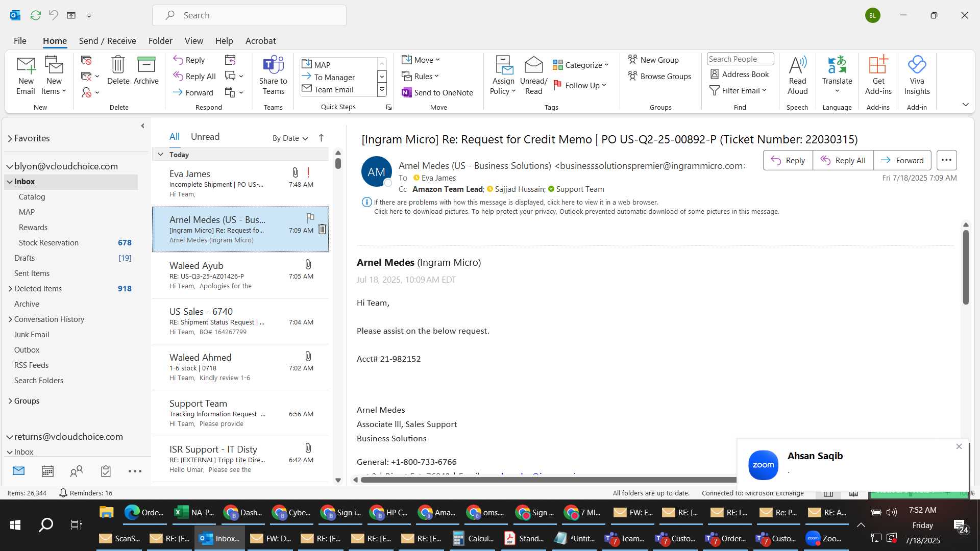Click Forward in the ribbon Respond group
Screen dimensions: 980x551
click(x=193, y=92)
